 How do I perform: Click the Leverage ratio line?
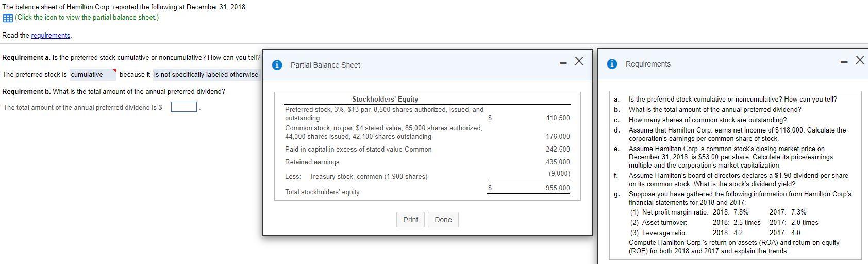point(715,233)
